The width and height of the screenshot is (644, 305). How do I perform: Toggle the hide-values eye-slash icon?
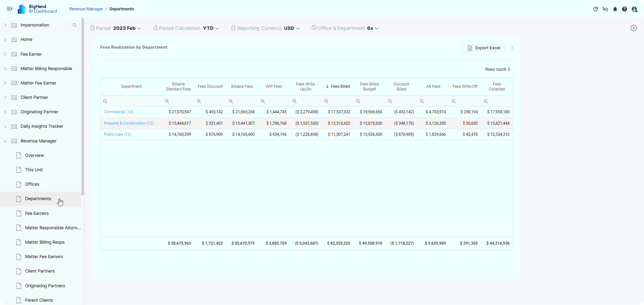(x=605, y=9)
